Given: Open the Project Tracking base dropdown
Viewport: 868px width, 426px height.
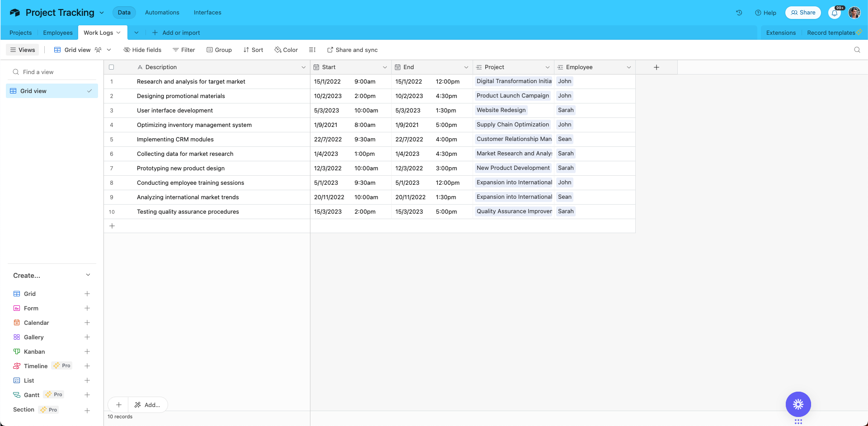Looking at the screenshot, I should click(x=101, y=13).
